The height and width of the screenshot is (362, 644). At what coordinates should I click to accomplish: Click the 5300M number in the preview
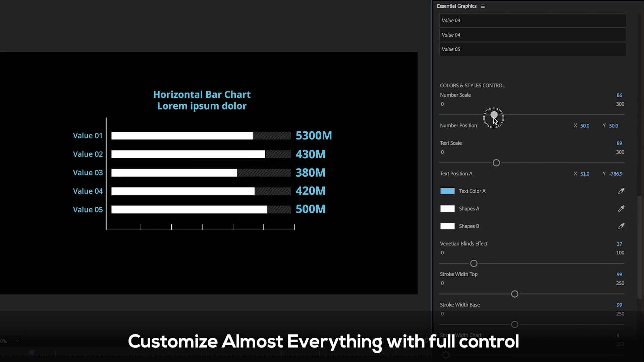pyautogui.click(x=314, y=135)
